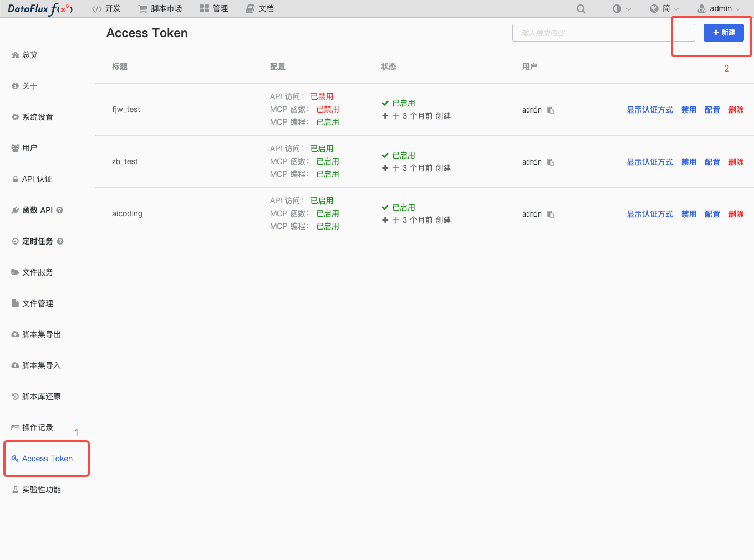Click 禁用 for the zb_test token
Screen dimensions: 754x560
[x=689, y=162]
